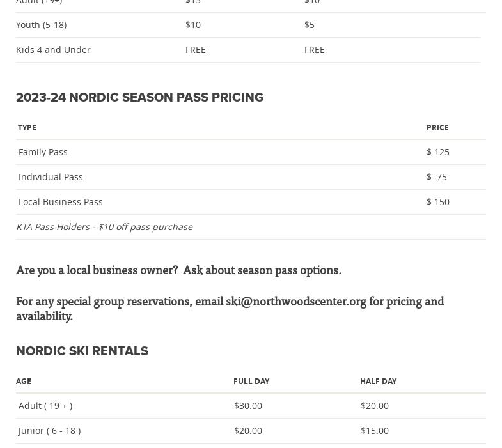502x448 pixels.
Task: Click the 2023-24 Nordic Season Pass Pricing heading
Action: coord(139,98)
